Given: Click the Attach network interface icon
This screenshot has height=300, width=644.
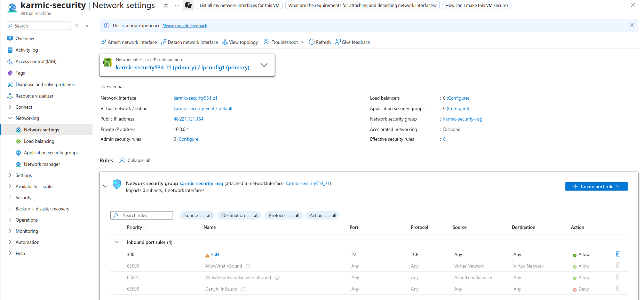Looking at the screenshot, I should [x=103, y=42].
